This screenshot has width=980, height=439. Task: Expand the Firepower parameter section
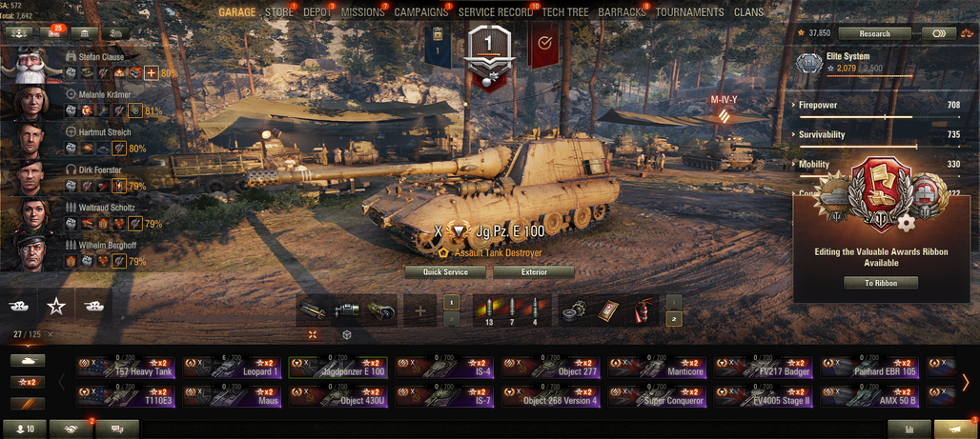pos(879,106)
